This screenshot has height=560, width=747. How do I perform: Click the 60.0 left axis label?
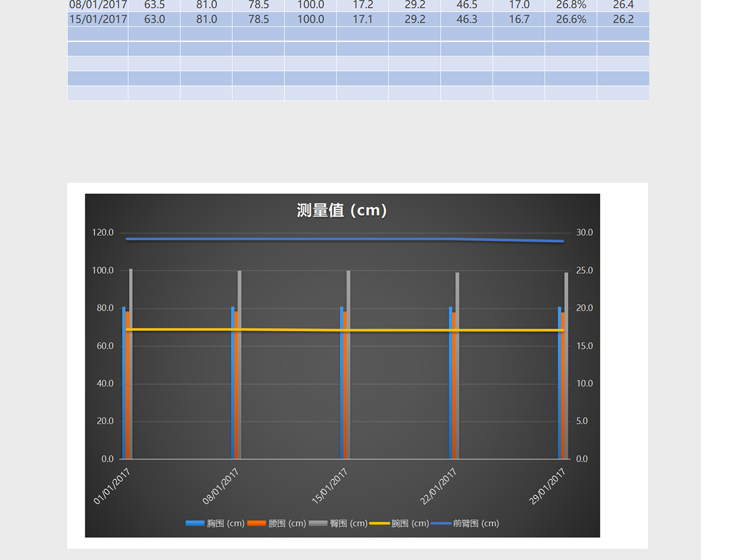pos(105,346)
